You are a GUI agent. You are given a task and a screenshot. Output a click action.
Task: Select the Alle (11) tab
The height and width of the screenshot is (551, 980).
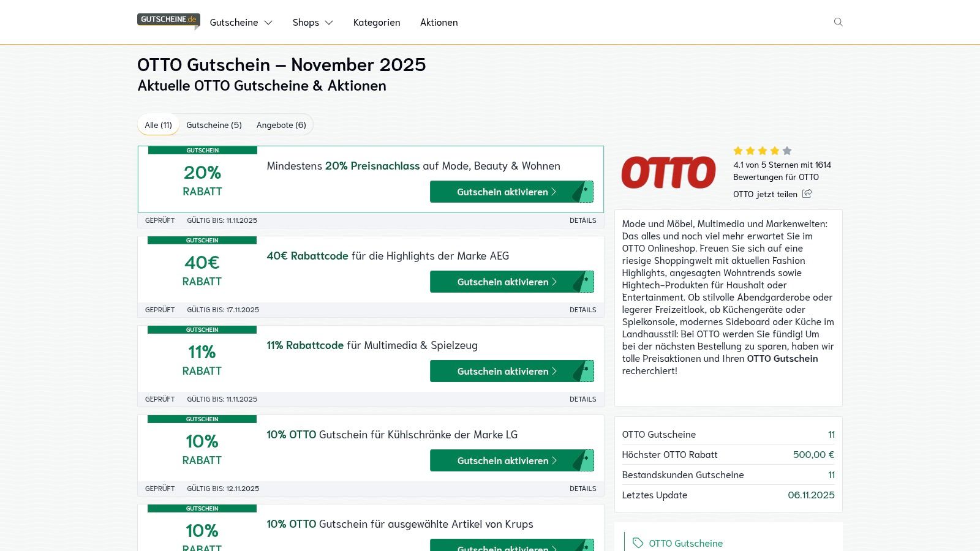coord(157,124)
